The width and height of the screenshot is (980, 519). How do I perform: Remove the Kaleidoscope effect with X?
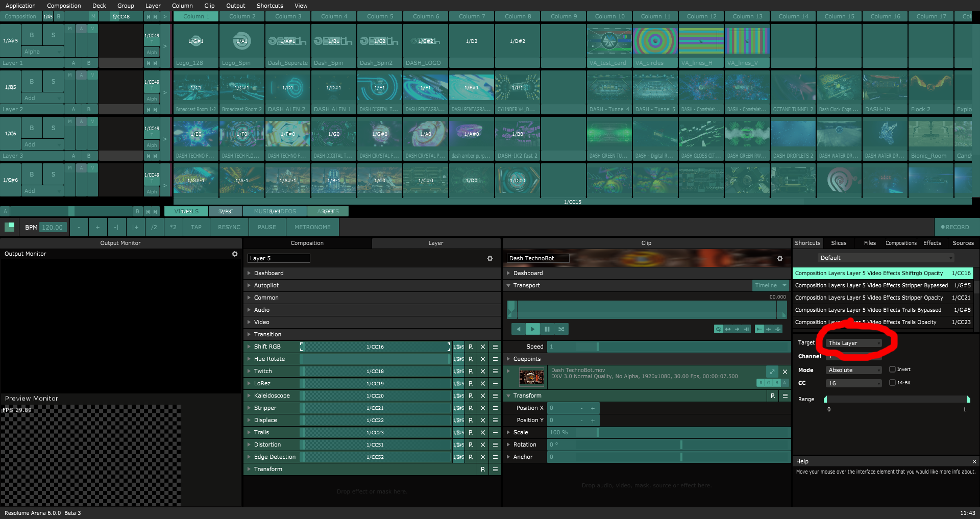tap(482, 396)
